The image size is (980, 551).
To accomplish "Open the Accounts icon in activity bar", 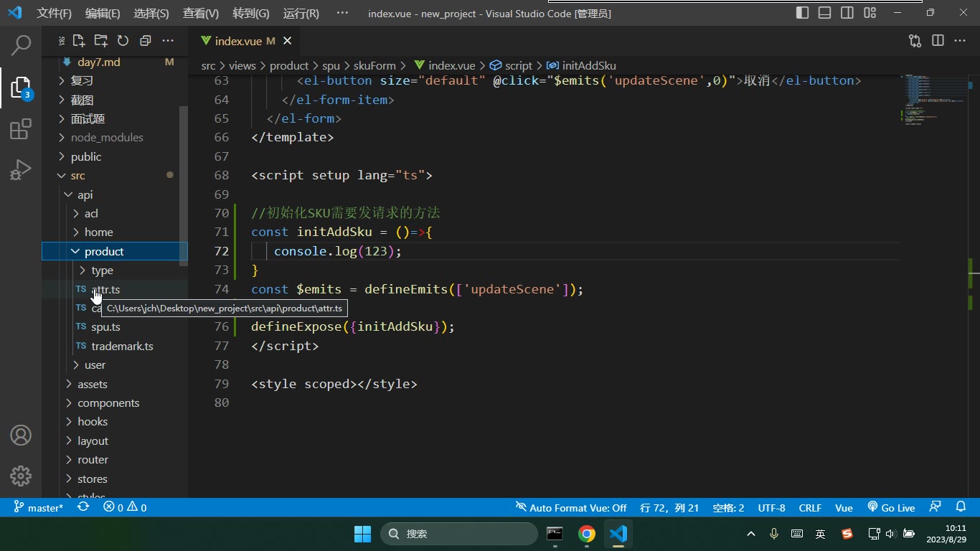I will (21, 435).
